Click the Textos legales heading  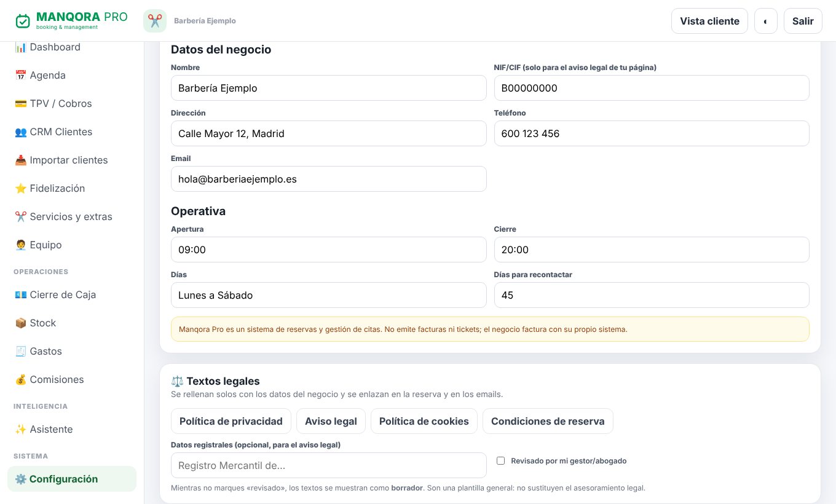[215, 381]
